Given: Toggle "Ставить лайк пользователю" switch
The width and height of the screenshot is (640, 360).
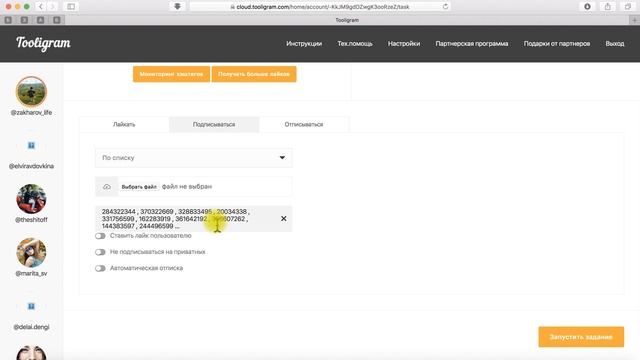Looking at the screenshot, I should tap(100, 236).
